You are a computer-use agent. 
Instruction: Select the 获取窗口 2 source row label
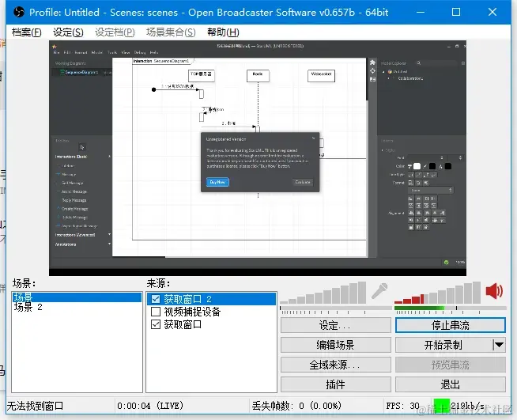coord(187,299)
